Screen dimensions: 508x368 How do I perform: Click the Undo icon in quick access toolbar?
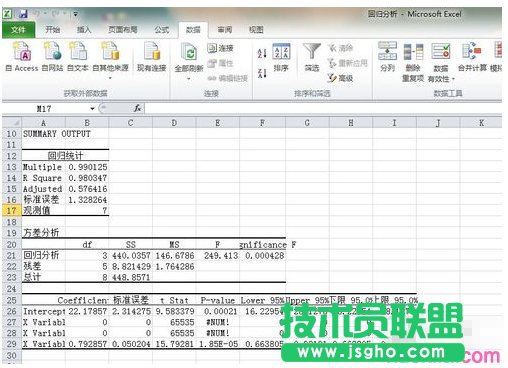[x=37, y=14]
